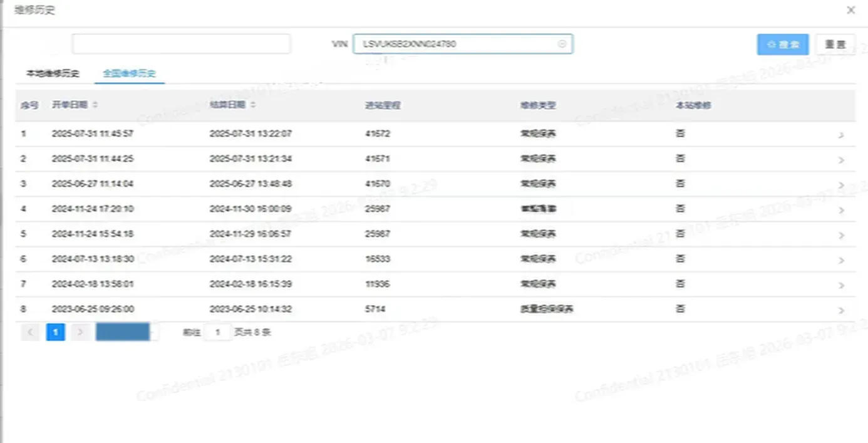Click the search magnifier icon on 搜索 button
This screenshot has width=868, height=443.
[x=772, y=44]
